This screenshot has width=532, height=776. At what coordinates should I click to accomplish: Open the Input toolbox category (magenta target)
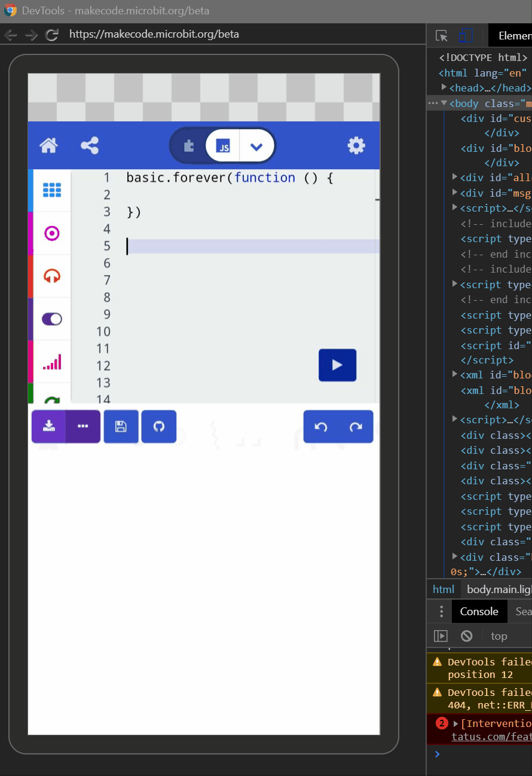tap(52, 233)
